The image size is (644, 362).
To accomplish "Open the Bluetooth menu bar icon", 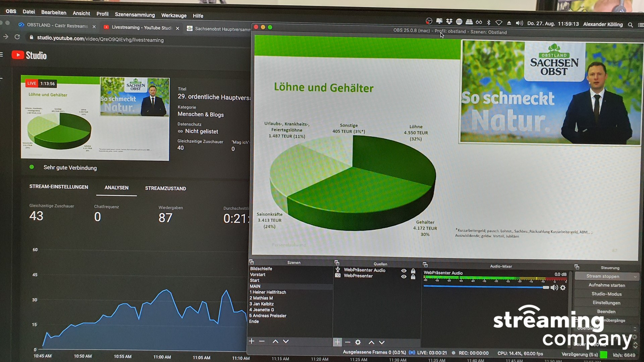I will coord(489,22).
